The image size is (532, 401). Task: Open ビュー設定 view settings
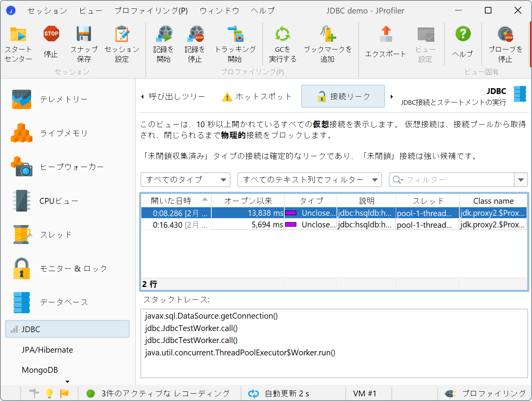[x=425, y=45]
